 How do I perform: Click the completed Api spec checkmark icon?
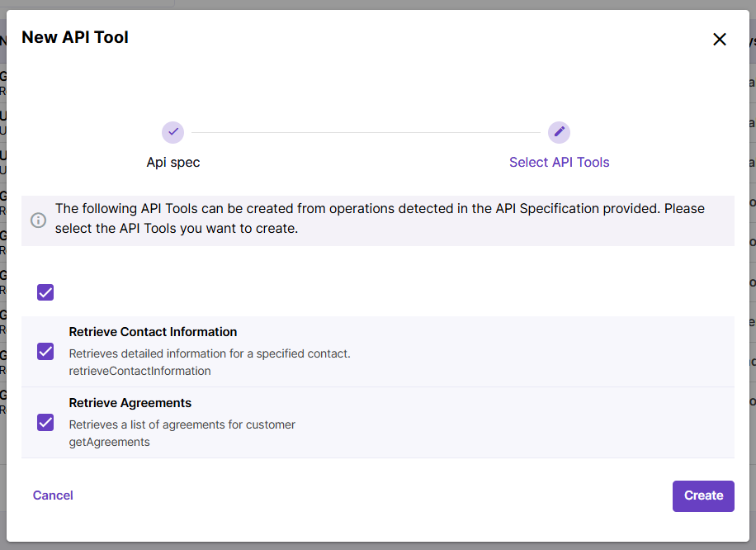(172, 132)
